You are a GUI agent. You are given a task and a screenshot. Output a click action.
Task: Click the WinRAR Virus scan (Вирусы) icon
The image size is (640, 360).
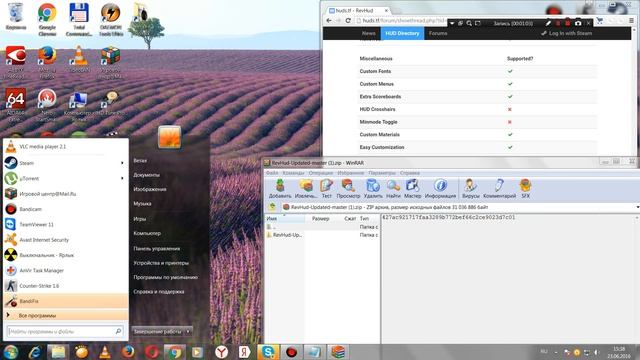[x=470, y=189]
